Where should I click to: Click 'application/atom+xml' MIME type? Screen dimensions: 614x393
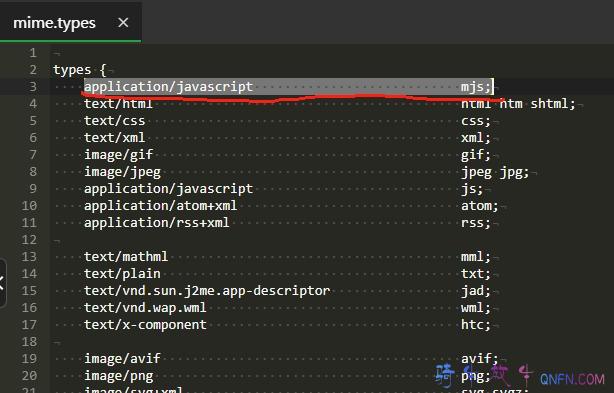pyautogui.click(x=161, y=206)
